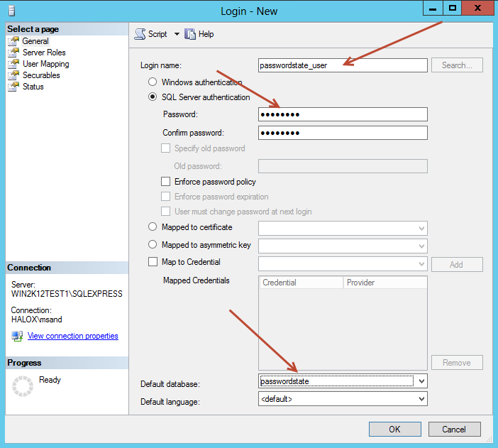
Task: Click the User Mapping page icon
Action: (13, 64)
